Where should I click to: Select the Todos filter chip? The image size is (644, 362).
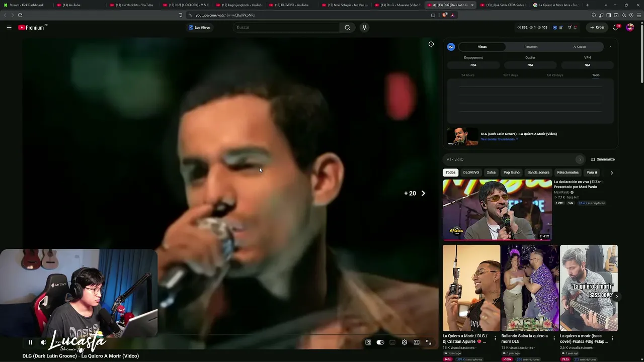(x=450, y=172)
